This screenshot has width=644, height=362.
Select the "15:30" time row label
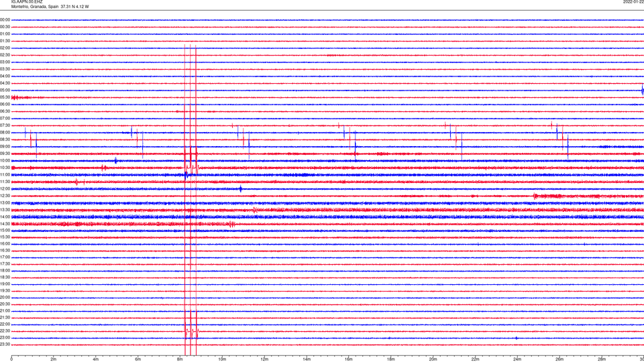coord(5,237)
